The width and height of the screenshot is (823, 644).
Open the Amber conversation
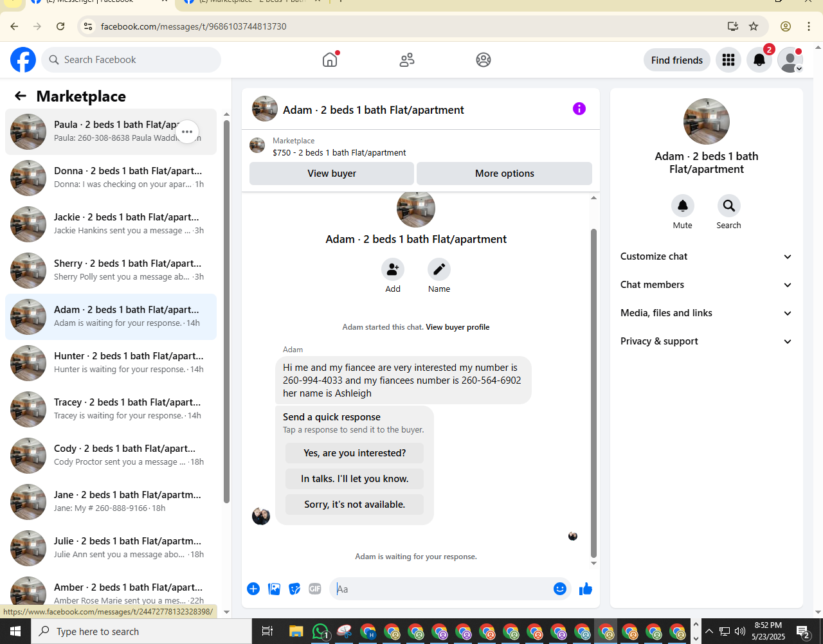pos(111,591)
